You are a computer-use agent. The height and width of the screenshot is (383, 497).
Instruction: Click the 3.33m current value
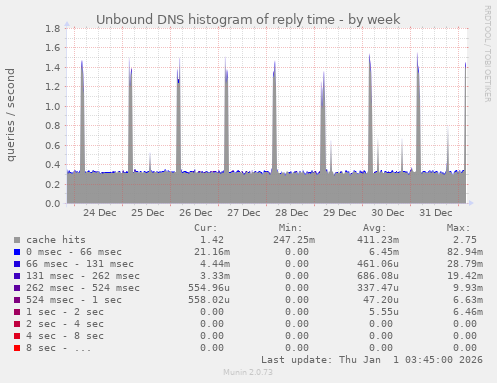[215, 276]
